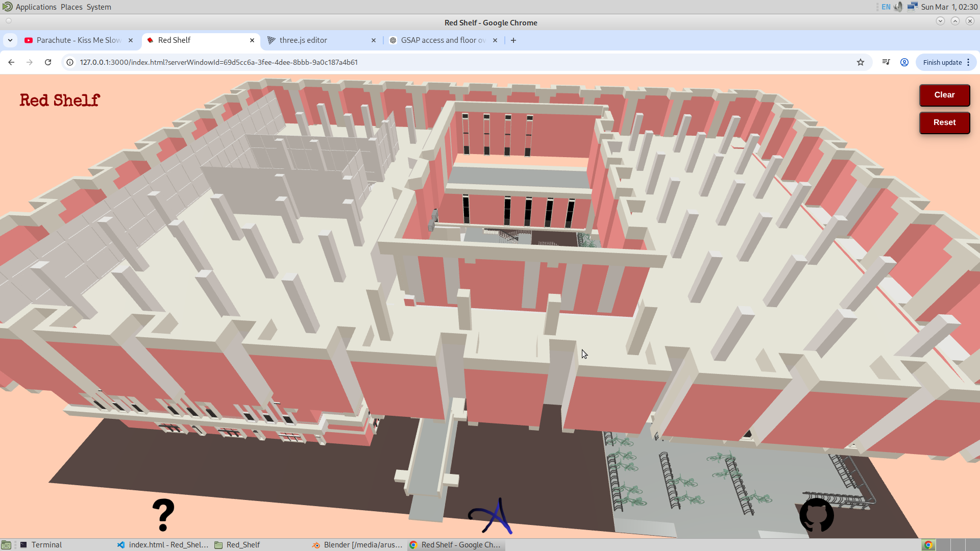Close the GSAP access tab
Screen dimensions: 980x551
coord(495,40)
